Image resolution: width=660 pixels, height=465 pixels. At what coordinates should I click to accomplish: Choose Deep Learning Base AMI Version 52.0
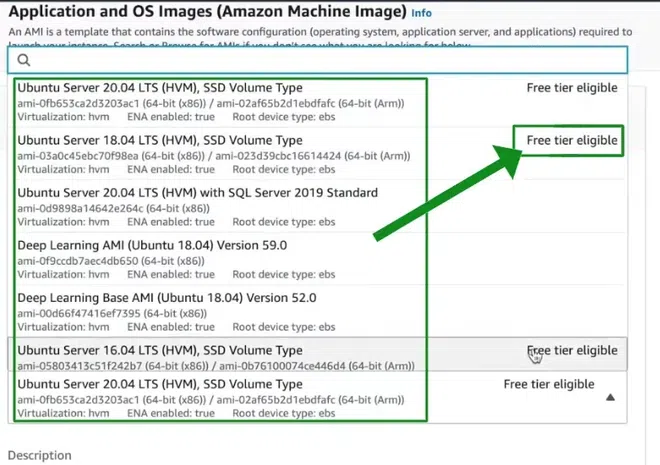pyautogui.click(x=317, y=312)
